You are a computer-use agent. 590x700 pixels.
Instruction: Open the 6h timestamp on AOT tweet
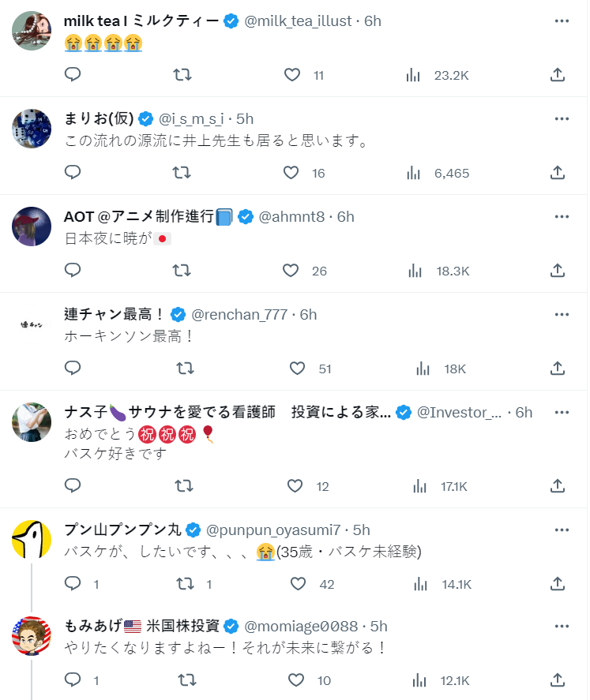pos(346,216)
